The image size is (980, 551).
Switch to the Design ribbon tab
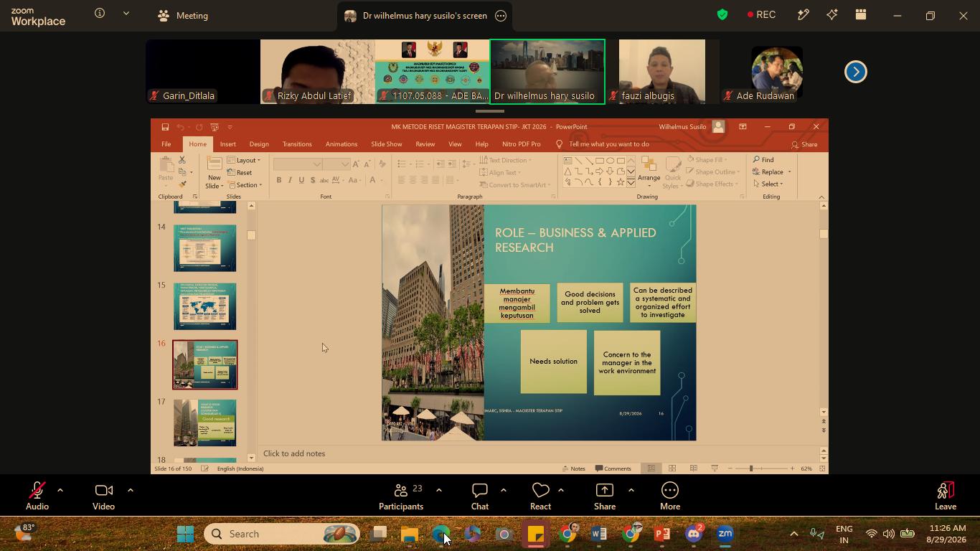pyautogui.click(x=259, y=144)
